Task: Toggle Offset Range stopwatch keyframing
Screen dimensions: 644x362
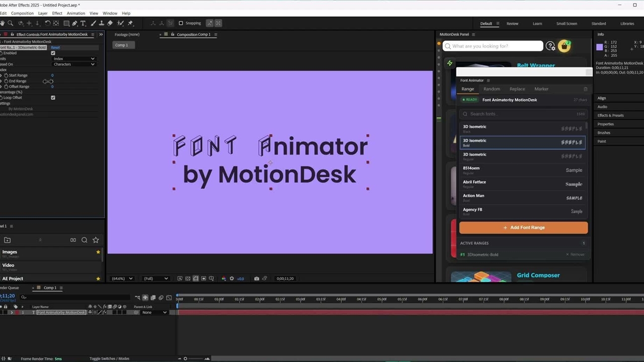Action: click(x=6, y=86)
